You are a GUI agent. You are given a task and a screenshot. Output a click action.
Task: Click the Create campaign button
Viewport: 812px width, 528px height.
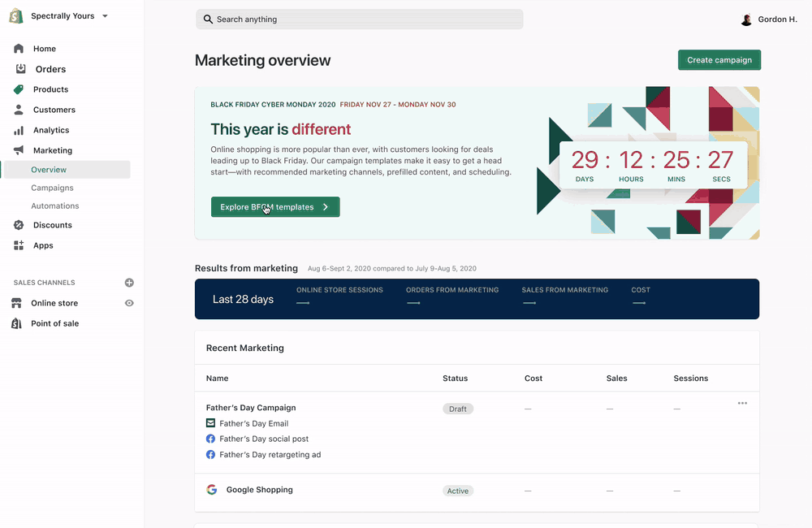tap(719, 60)
